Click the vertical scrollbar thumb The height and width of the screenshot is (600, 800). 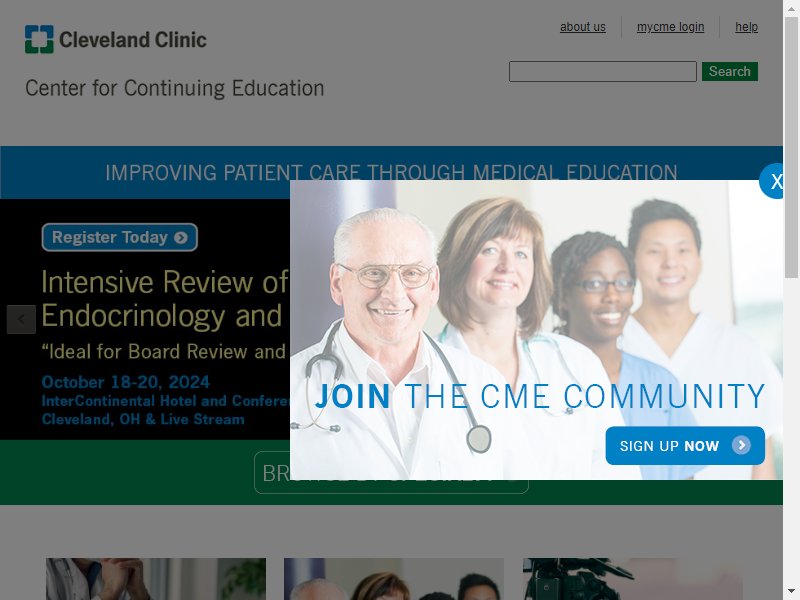(791, 148)
